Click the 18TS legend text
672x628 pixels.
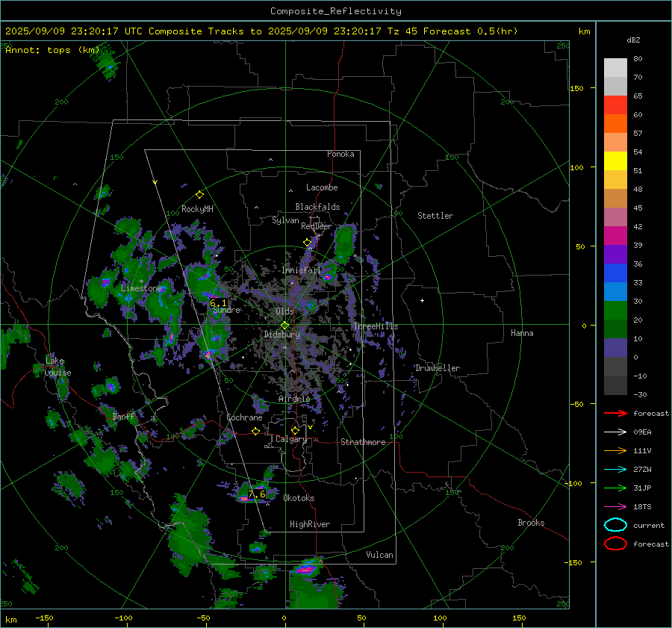tap(642, 507)
